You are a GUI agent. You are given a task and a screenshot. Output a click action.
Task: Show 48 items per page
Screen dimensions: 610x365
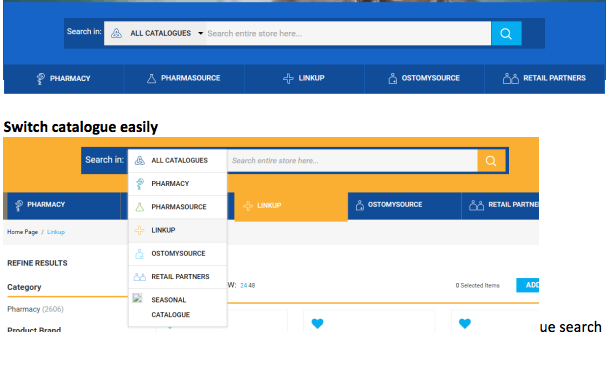252,286
